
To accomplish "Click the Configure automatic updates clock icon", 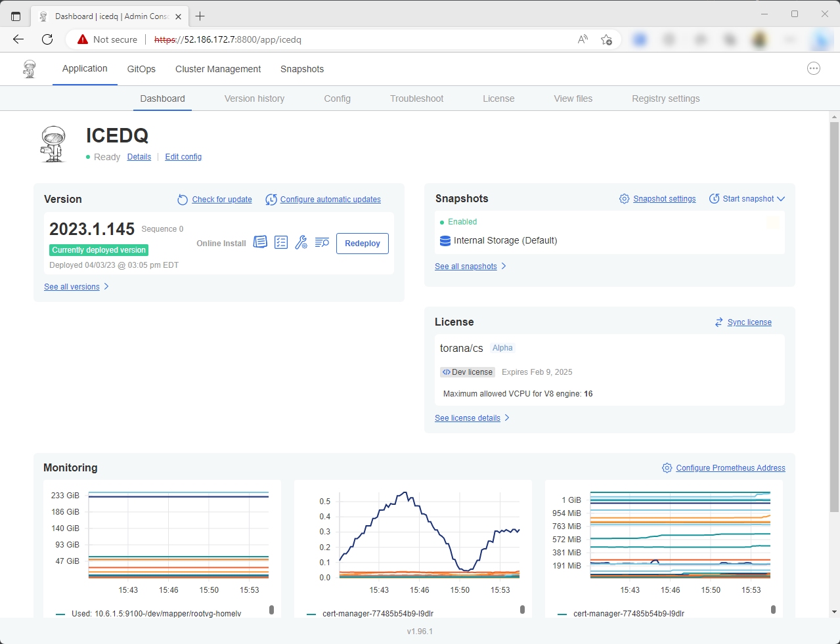I will pyautogui.click(x=271, y=200).
